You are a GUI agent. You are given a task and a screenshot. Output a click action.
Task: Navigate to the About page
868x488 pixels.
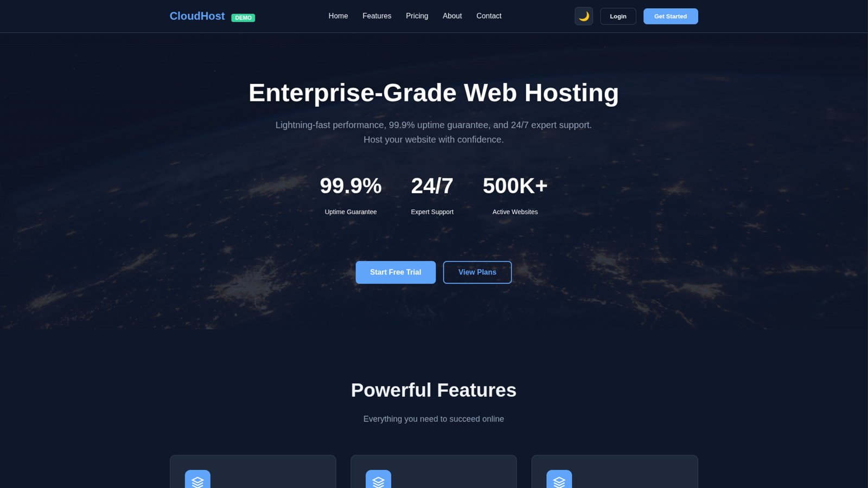pyautogui.click(x=452, y=16)
